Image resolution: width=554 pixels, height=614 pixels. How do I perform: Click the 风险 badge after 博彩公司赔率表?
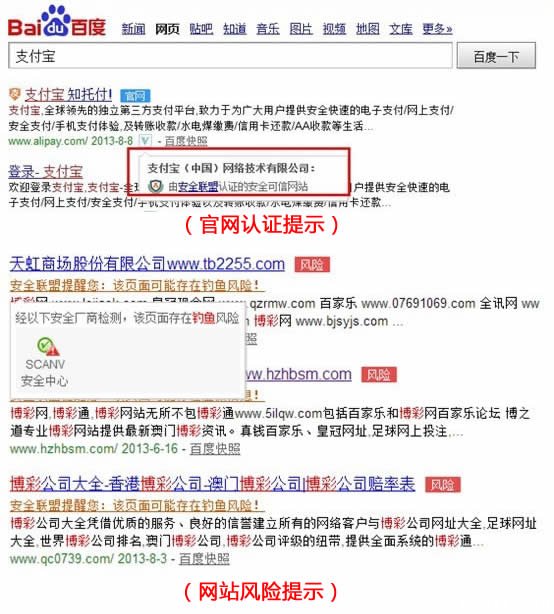tap(443, 485)
